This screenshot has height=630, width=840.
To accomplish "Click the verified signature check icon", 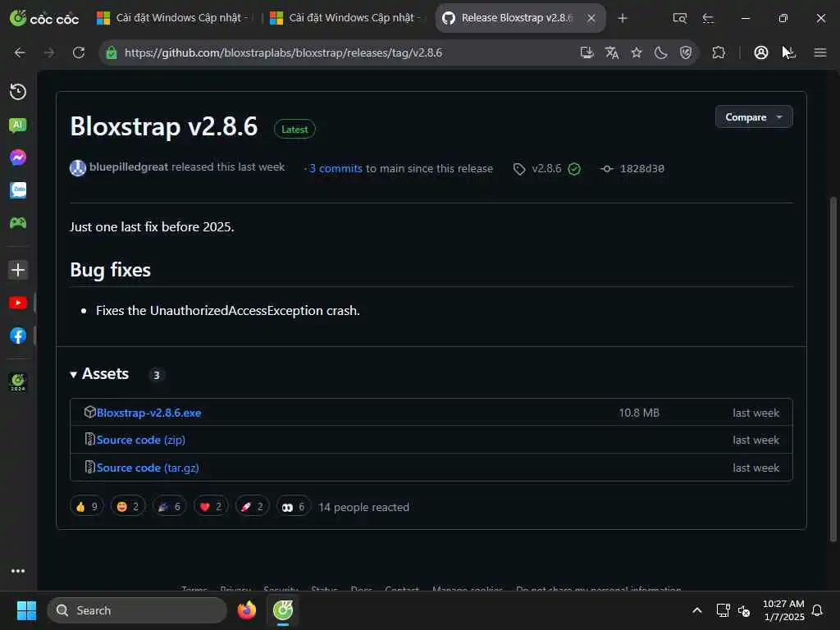I will tap(574, 169).
